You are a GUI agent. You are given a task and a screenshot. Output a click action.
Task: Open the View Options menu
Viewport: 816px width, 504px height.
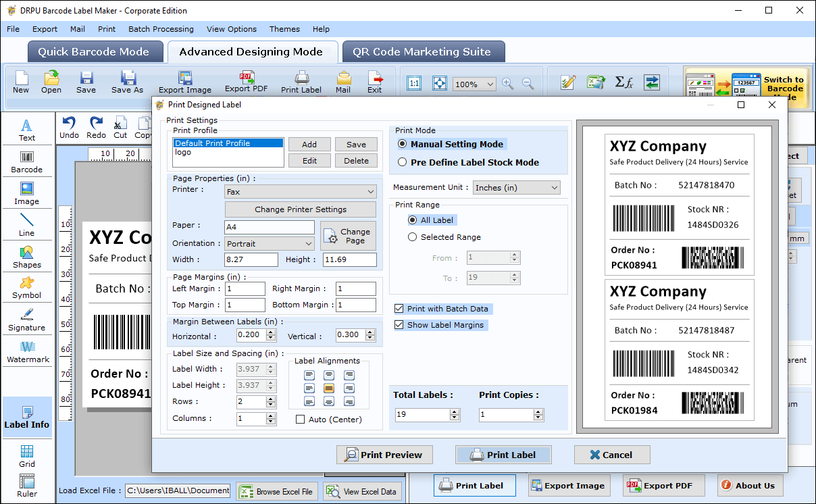click(232, 29)
